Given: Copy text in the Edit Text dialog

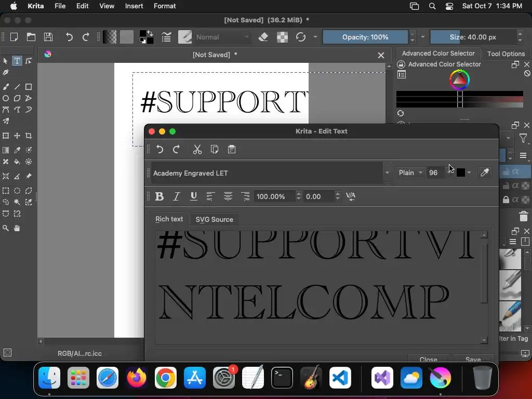Looking at the screenshot, I should 215,149.
